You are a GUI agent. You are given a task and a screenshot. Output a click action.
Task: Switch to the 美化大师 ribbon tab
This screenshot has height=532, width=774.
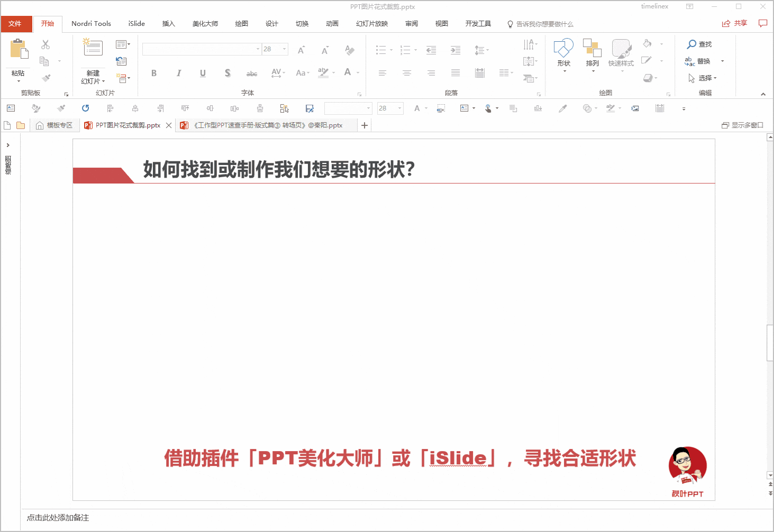205,24
